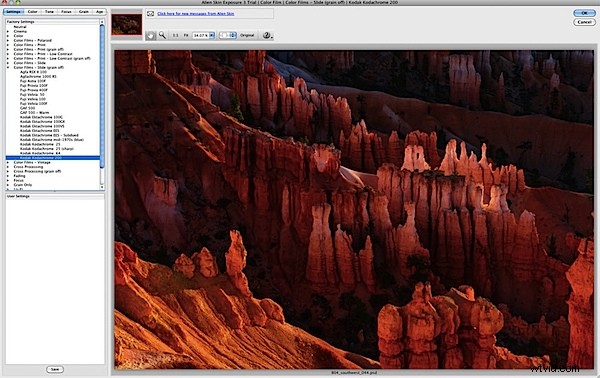Click the OK button
This screenshot has height=378, width=600.
click(584, 13)
